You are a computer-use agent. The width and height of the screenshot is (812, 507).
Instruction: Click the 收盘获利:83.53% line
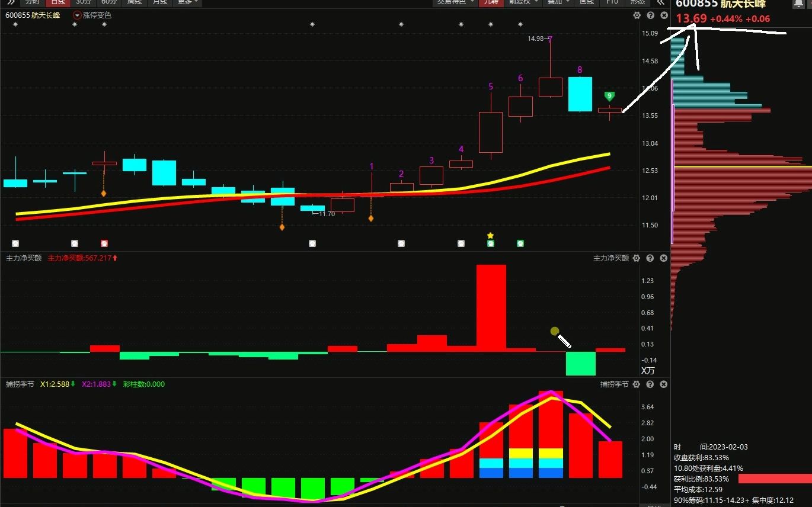click(701, 458)
